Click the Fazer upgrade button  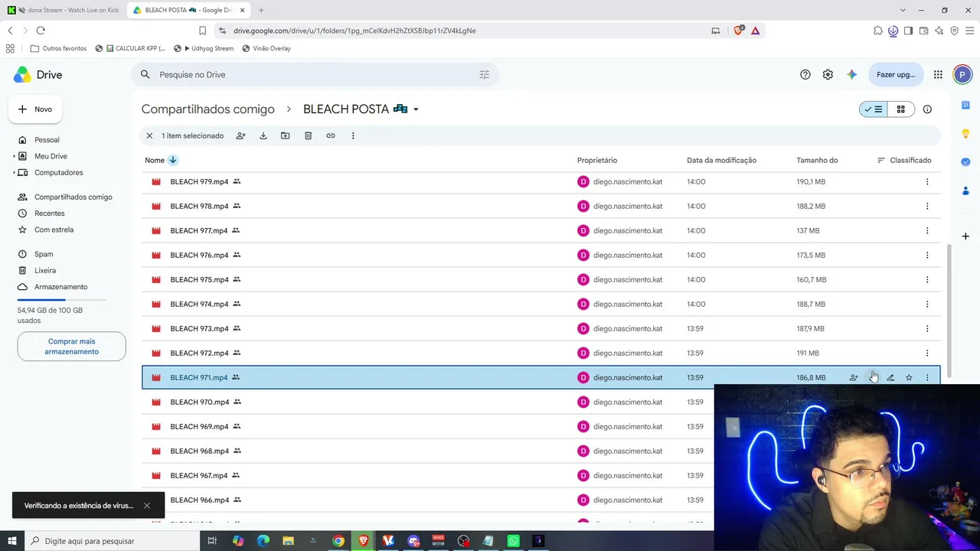896,75
